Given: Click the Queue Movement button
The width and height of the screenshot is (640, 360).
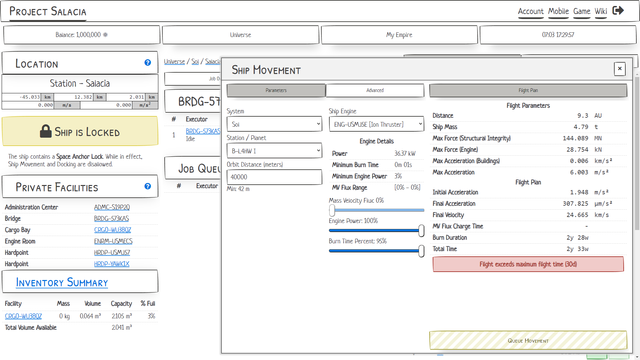Looking at the screenshot, I should [x=528, y=340].
